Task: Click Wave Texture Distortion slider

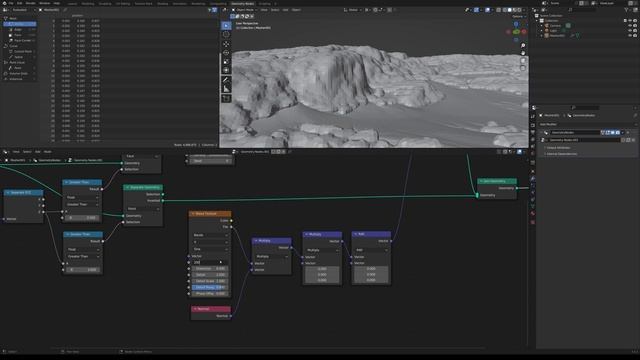Action: [210, 269]
